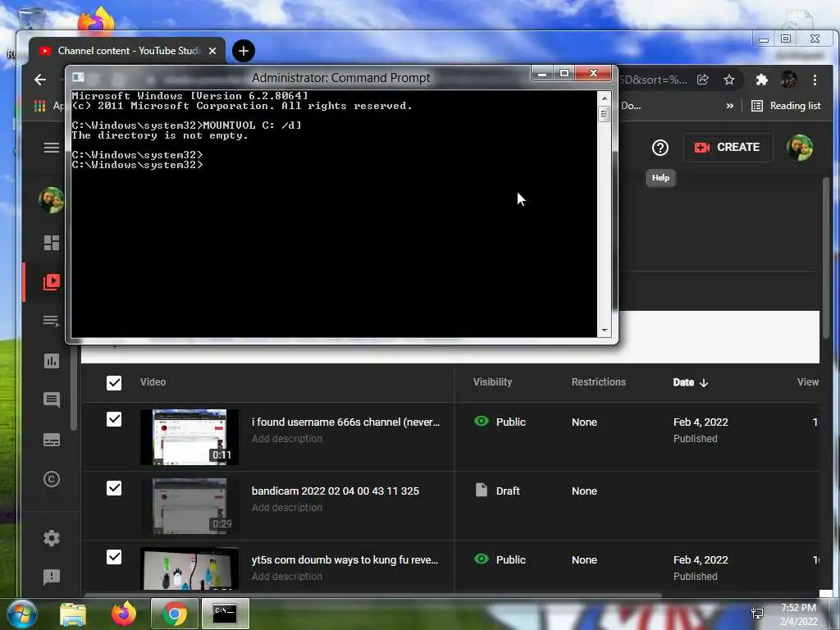Click the share page icon in address bar
Image resolution: width=840 pixels, height=630 pixels.
coord(702,80)
